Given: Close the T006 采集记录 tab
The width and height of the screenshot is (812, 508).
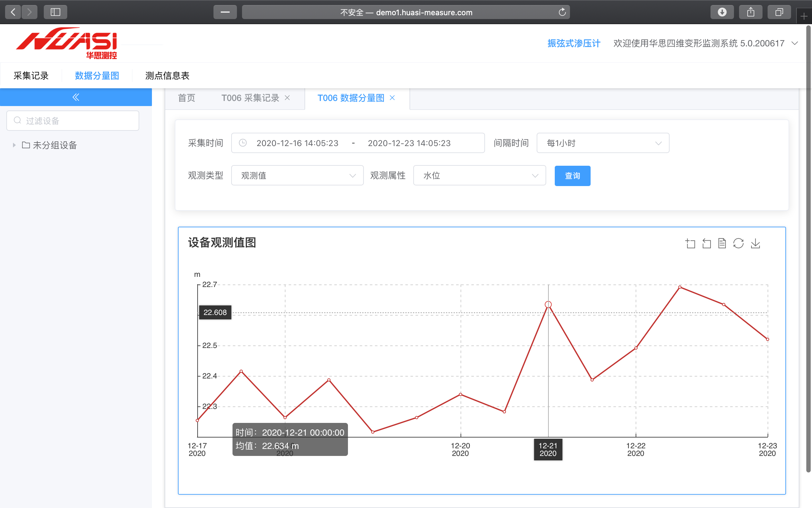Looking at the screenshot, I should (287, 98).
